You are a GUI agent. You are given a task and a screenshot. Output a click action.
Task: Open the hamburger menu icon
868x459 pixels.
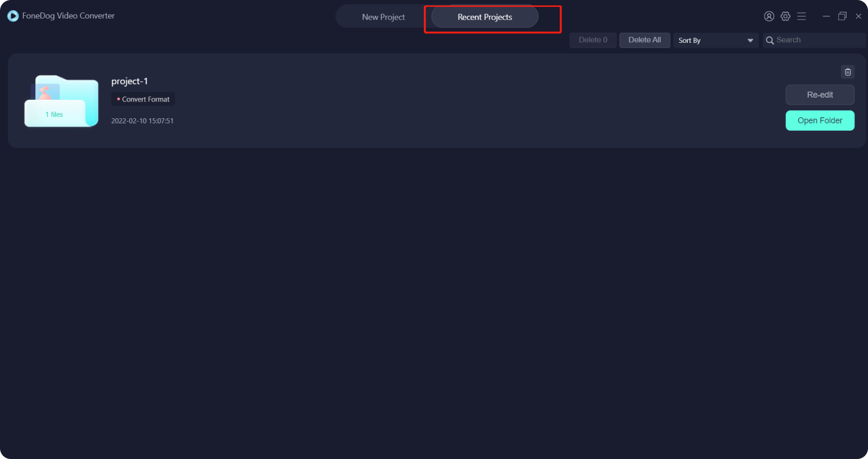click(801, 16)
